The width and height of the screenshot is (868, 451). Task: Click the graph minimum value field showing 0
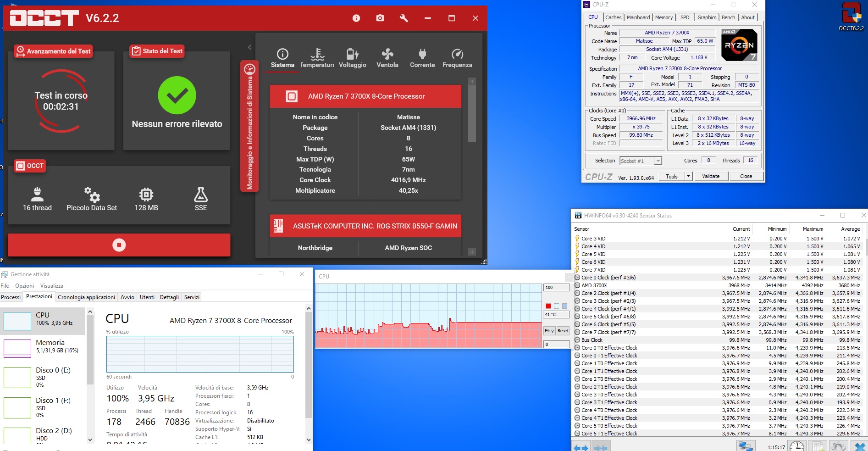(x=557, y=344)
